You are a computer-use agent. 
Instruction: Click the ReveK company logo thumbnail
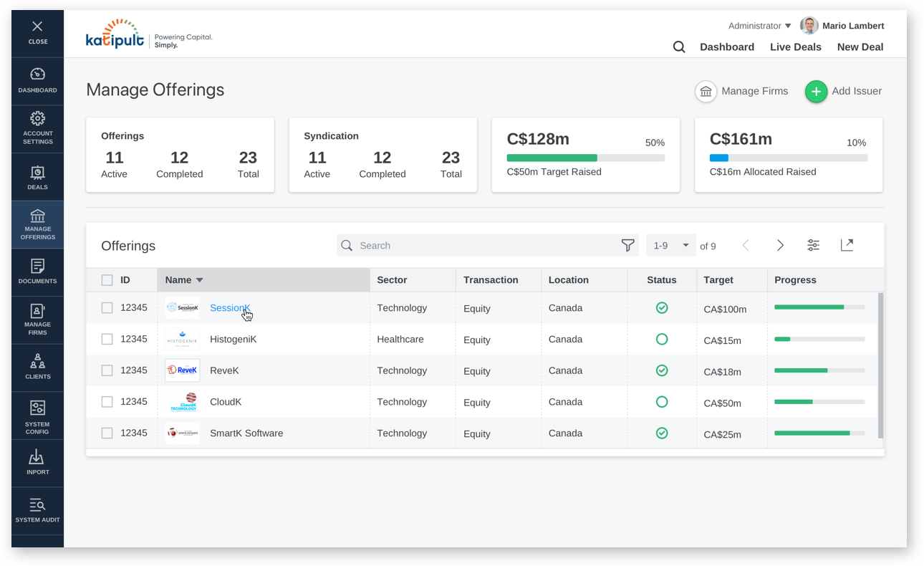(x=183, y=370)
